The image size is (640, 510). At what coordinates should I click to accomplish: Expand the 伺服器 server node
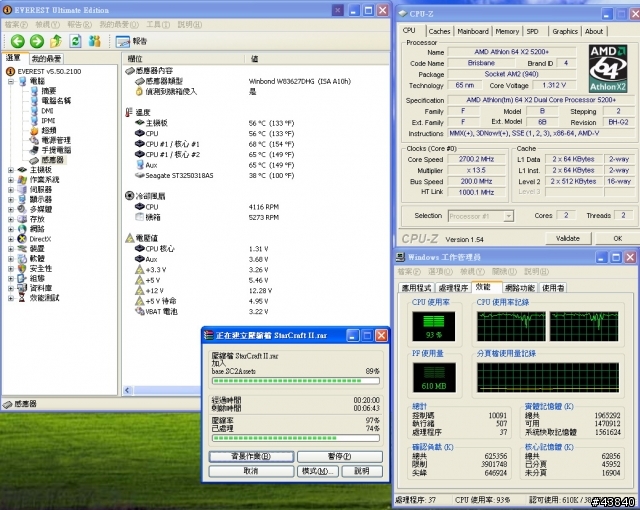coord(11,190)
